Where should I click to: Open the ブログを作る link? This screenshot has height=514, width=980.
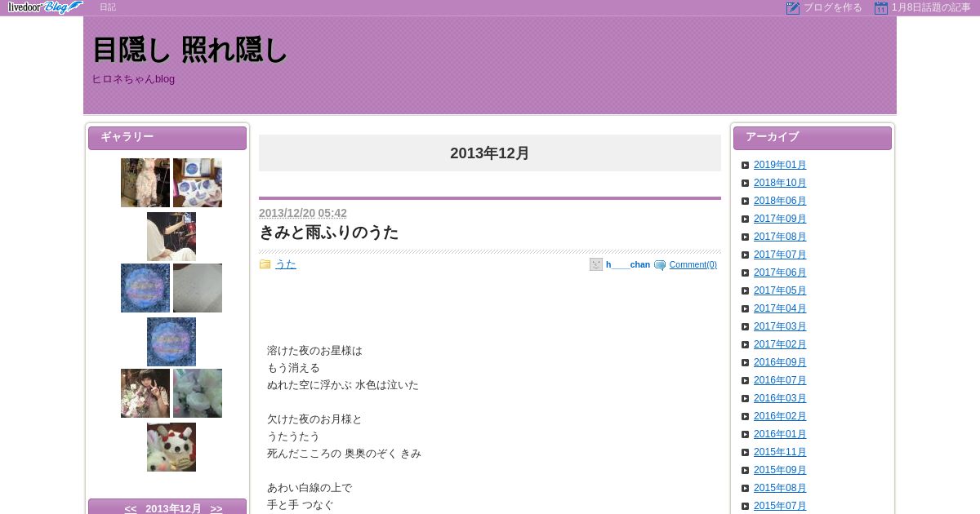pyautogui.click(x=832, y=7)
